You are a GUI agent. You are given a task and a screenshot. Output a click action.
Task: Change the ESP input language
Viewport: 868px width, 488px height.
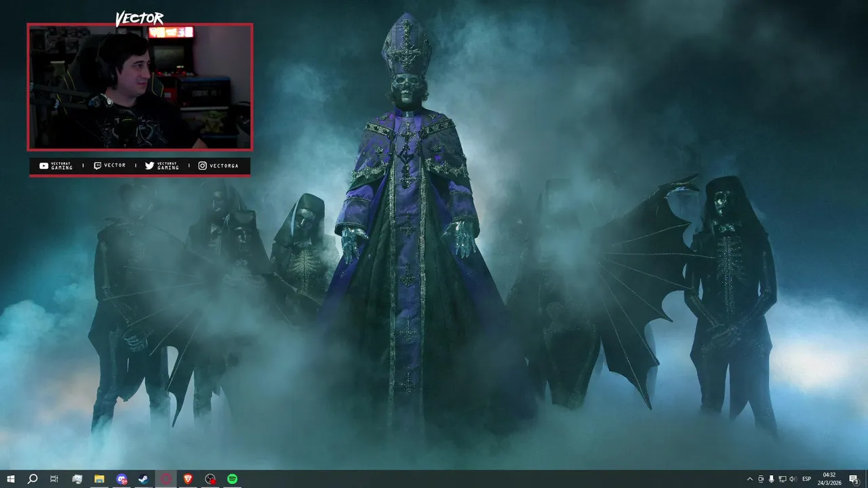point(807,479)
